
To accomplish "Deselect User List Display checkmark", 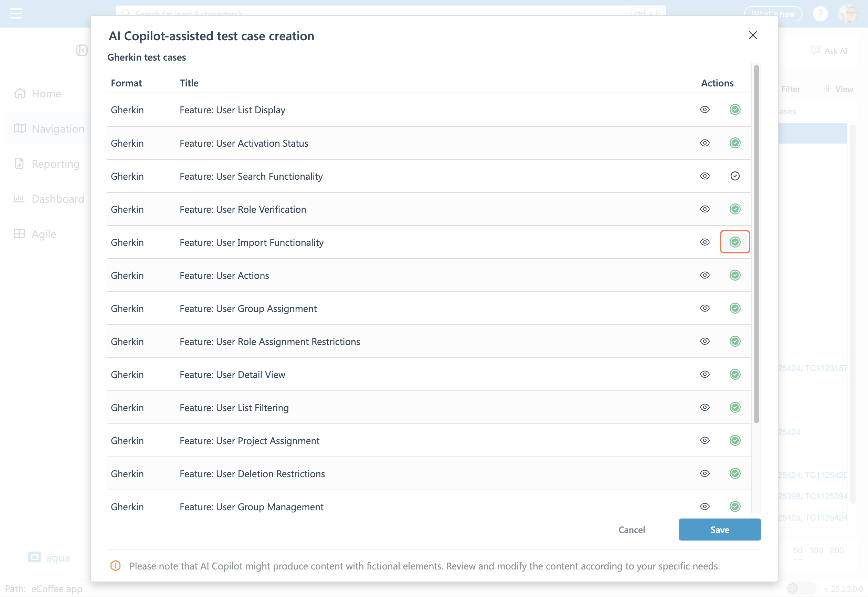I will click(x=734, y=109).
